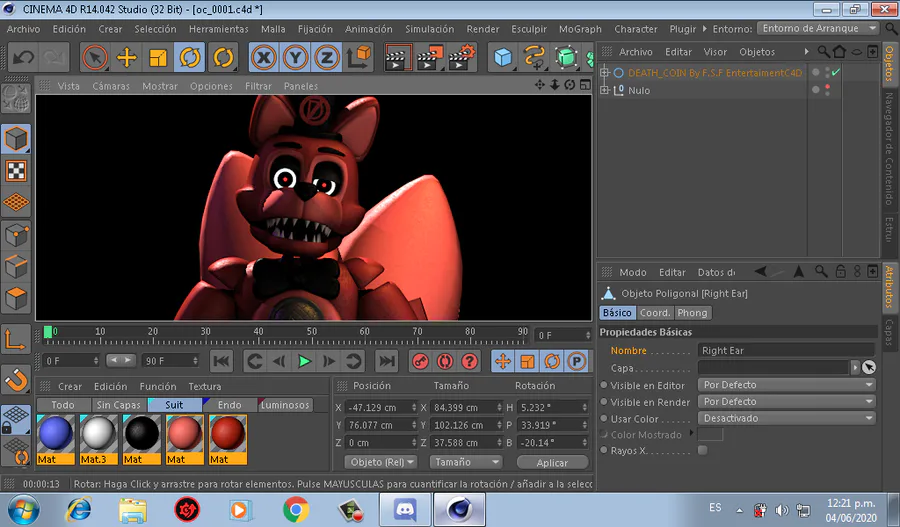The width and height of the screenshot is (900, 527).
Task: Switch to the Coord. tab
Action: tap(655, 313)
